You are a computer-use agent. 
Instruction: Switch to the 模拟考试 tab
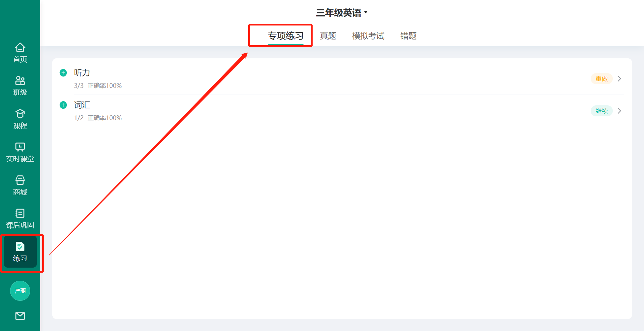point(368,36)
